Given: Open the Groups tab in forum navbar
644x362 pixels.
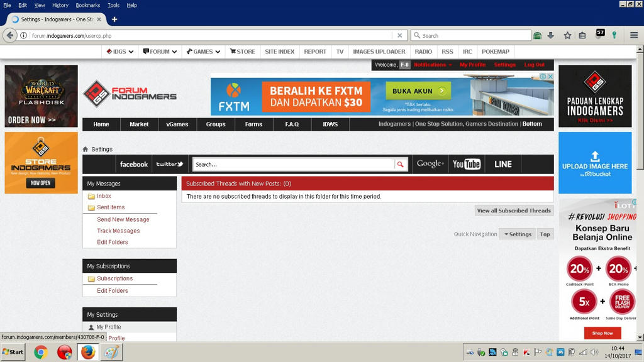Looking at the screenshot, I should pos(216,124).
